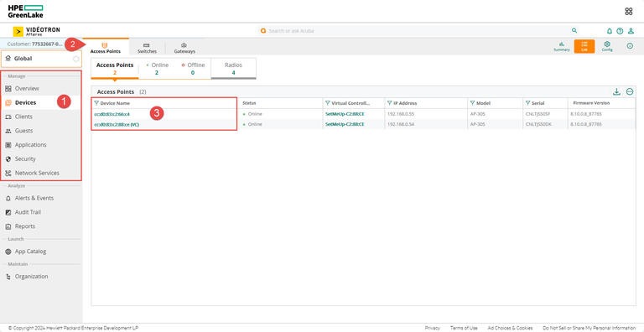This screenshot has width=644, height=332.
Task: Click the Terms of Use footer link
Action: (464, 328)
